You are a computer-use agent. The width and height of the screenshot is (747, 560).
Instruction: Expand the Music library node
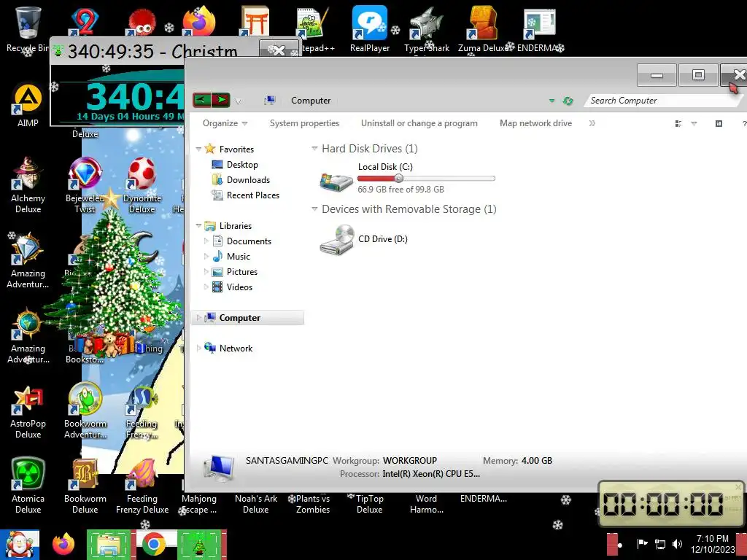coord(206,256)
